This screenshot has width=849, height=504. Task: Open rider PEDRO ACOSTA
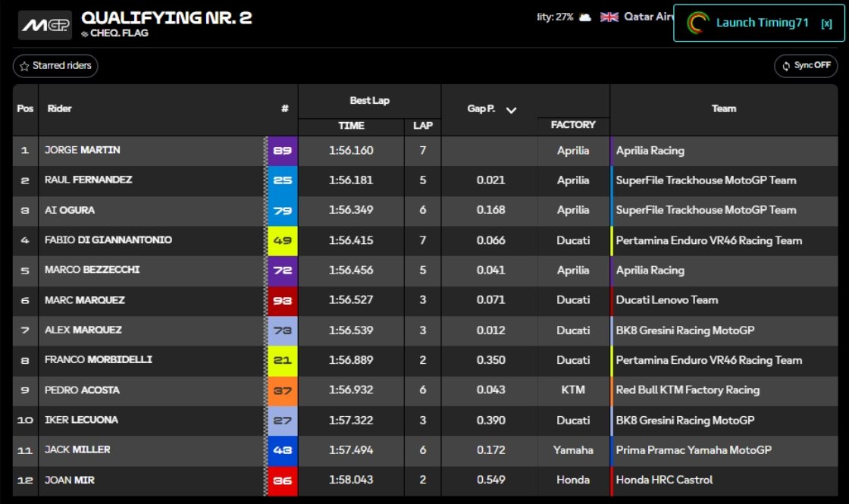click(82, 390)
